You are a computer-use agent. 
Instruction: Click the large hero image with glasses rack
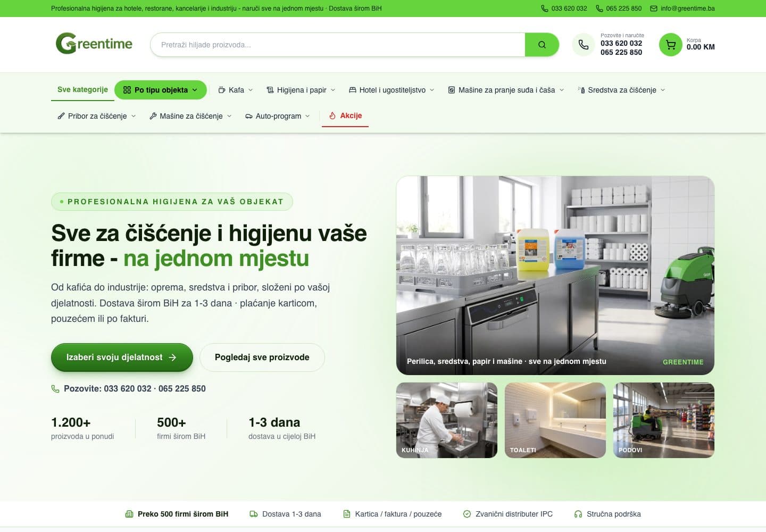click(555, 276)
